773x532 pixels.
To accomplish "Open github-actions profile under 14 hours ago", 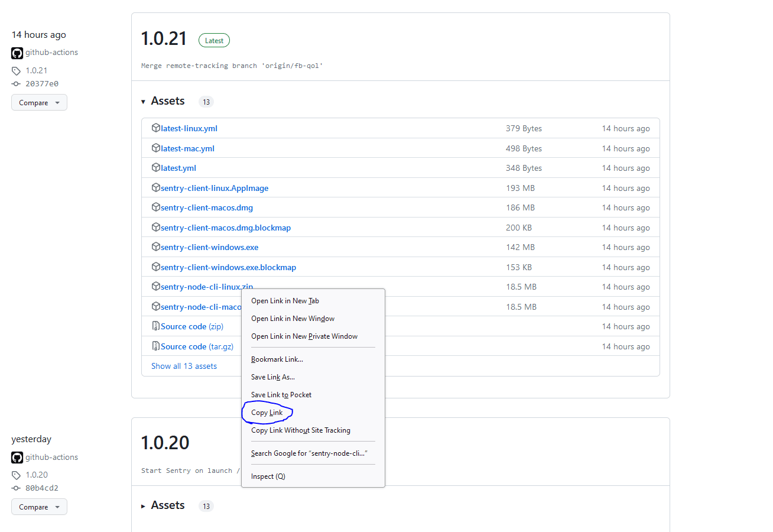I will pyautogui.click(x=51, y=52).
